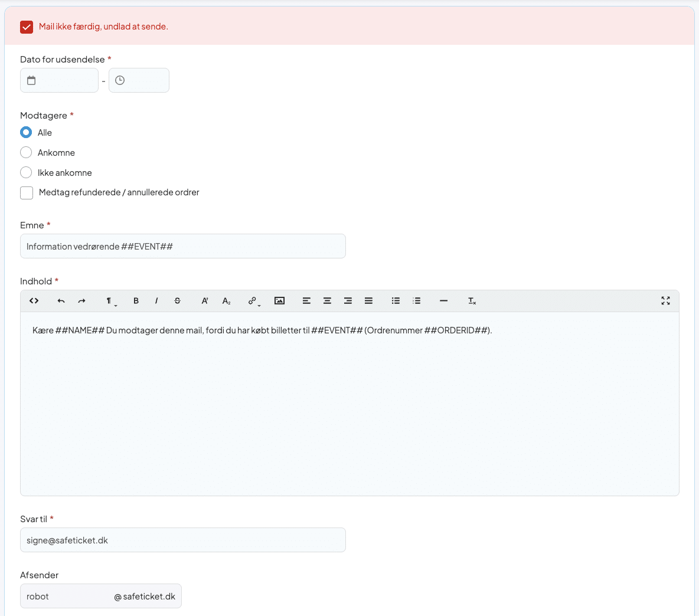
Task: Enable 'Medtag refunderede / annullerede ordrer'
Action: pyautogui.click(x=27, y=193)
